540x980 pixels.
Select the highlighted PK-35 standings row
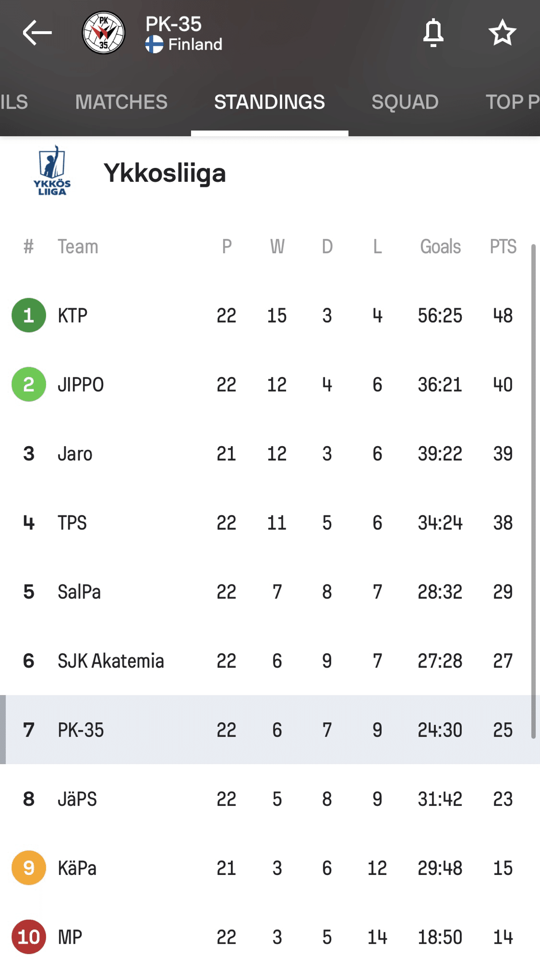[270, 730]
